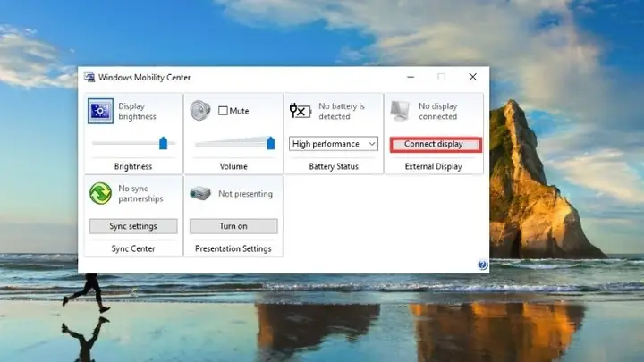Minimize the Windows Mobility Center window
Image resolution: width=644 pixels, height=362 pixels.
[x=411, y=77]
